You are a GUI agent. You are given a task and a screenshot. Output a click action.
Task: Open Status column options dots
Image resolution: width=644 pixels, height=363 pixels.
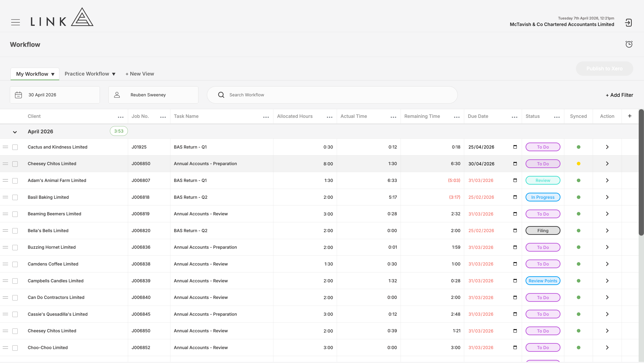[x=557, y=117]
